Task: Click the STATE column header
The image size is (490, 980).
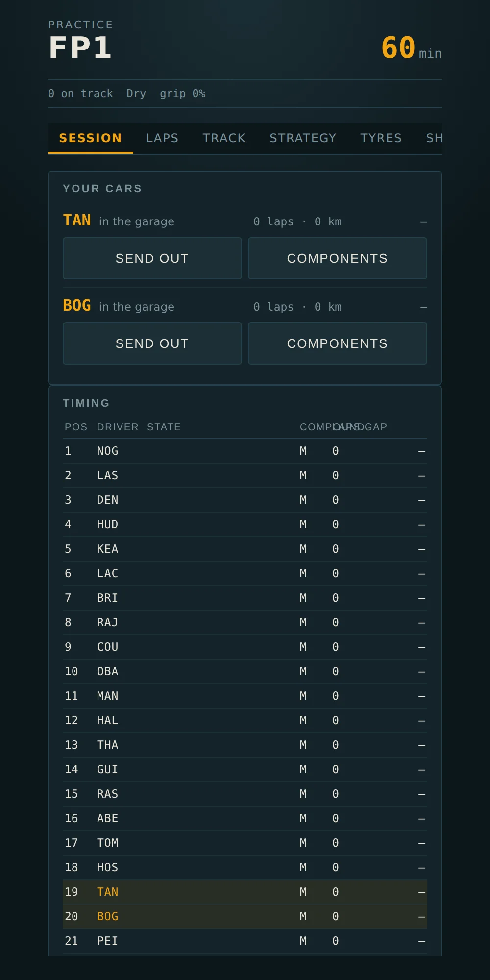Action: tap(164, 427)
